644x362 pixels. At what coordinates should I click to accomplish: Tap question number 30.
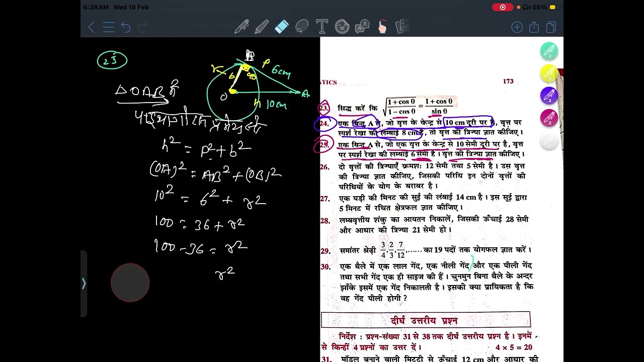tap(326, 266)
